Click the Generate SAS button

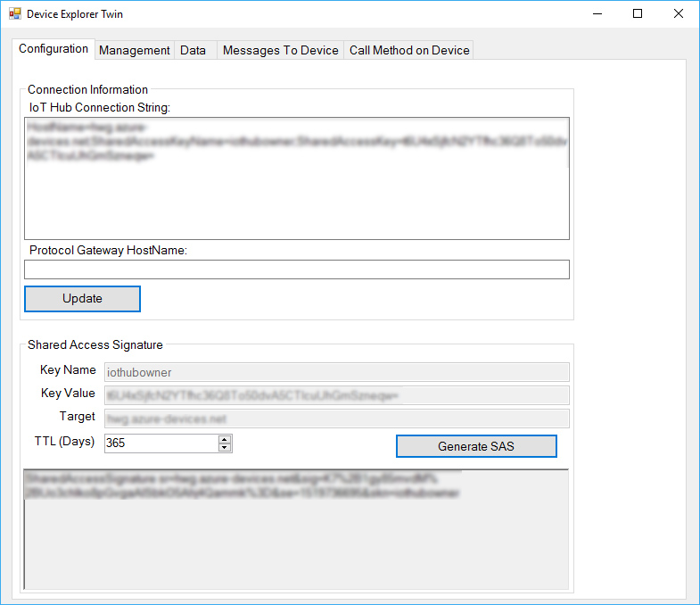(x=476, y=446)
